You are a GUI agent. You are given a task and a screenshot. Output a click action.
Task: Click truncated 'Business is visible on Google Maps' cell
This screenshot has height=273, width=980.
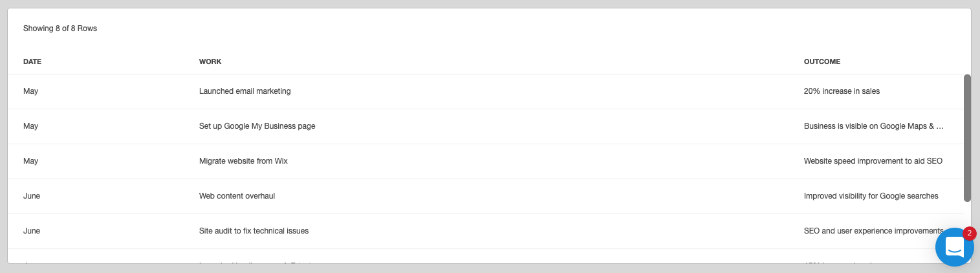874,126
